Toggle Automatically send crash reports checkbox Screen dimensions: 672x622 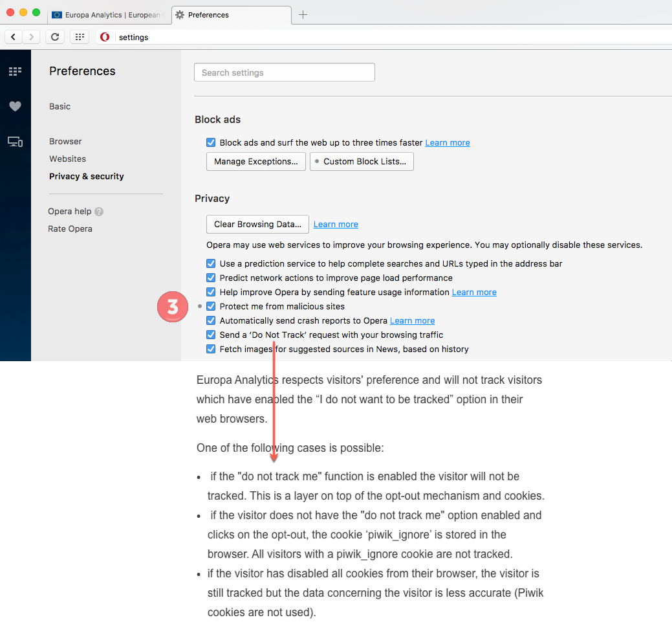tap(211, 320)
